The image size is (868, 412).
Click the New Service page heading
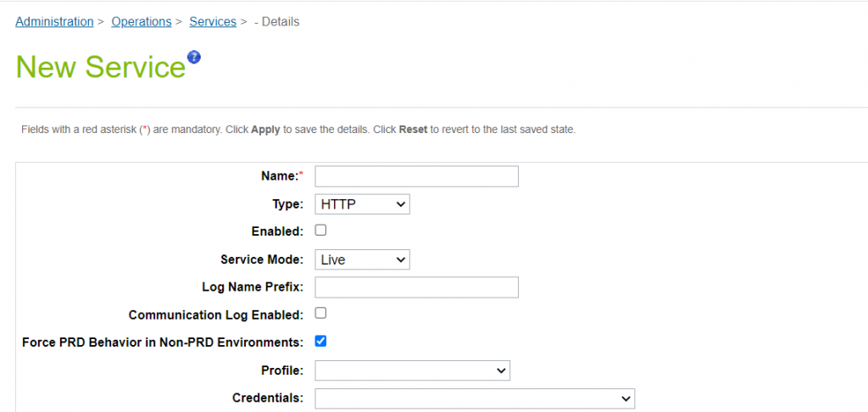(100, 67)
